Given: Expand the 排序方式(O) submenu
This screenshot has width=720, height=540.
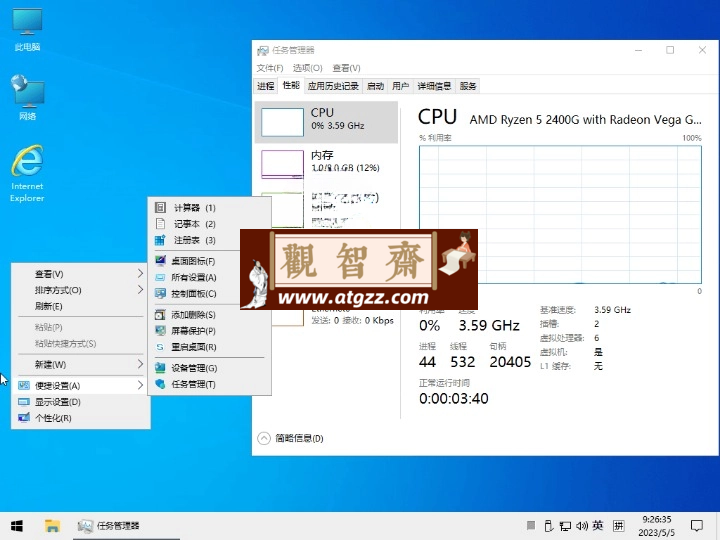Looking at the screenshot, I should pyautogui.click(x=81, y=290).
